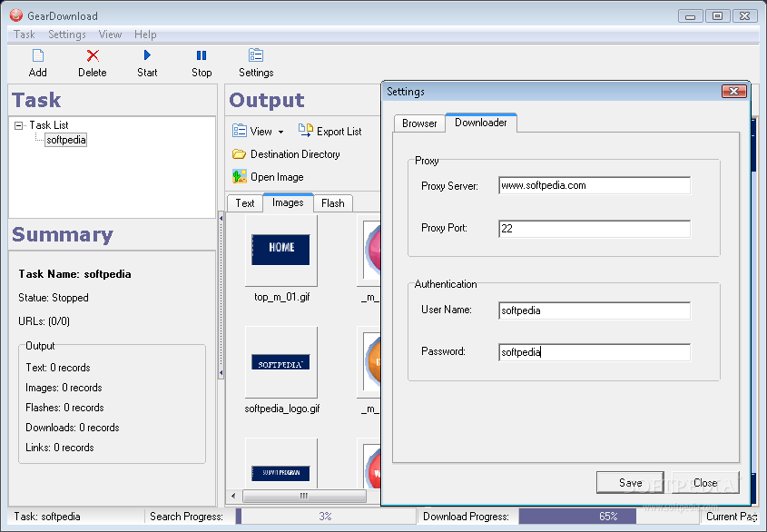Click the 'Task: softpedia' status bar entry

47,517
